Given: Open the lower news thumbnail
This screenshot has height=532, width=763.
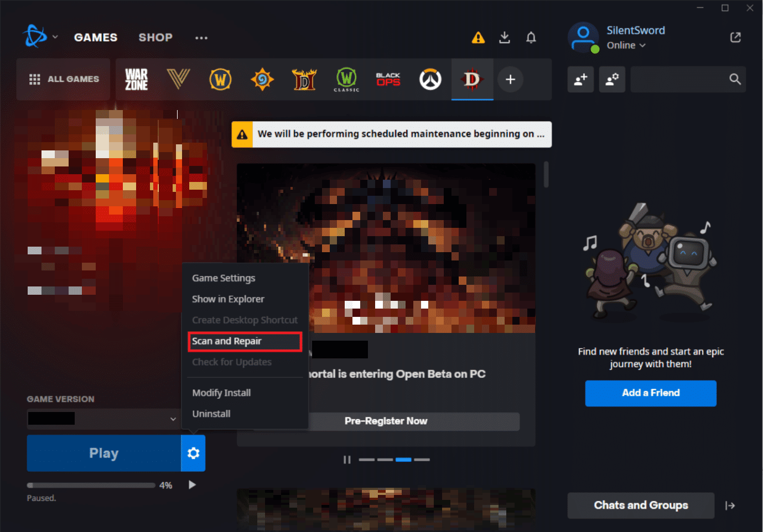Looking at the screenshot, I should point(386,509).
